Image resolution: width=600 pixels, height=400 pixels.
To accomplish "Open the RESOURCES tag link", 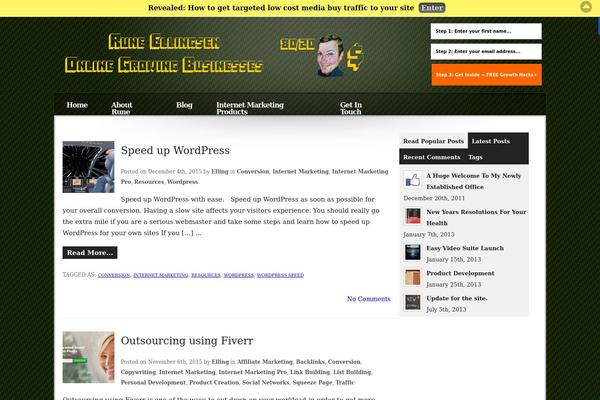I will (206, 275).
